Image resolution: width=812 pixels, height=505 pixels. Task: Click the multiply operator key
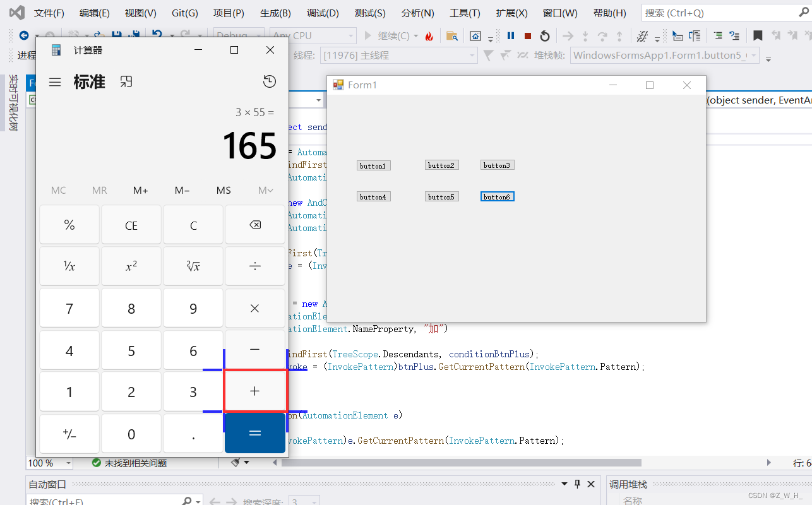[255, 308]
